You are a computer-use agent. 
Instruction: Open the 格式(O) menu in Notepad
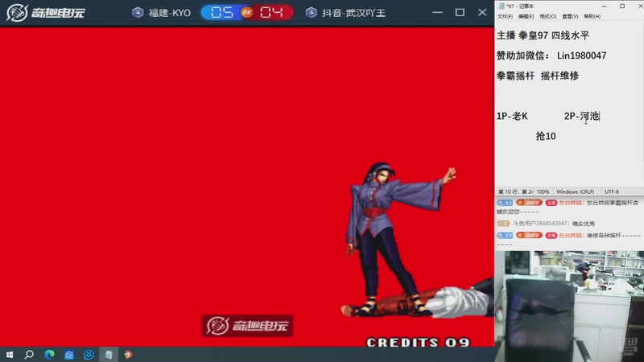click(548, 16)
